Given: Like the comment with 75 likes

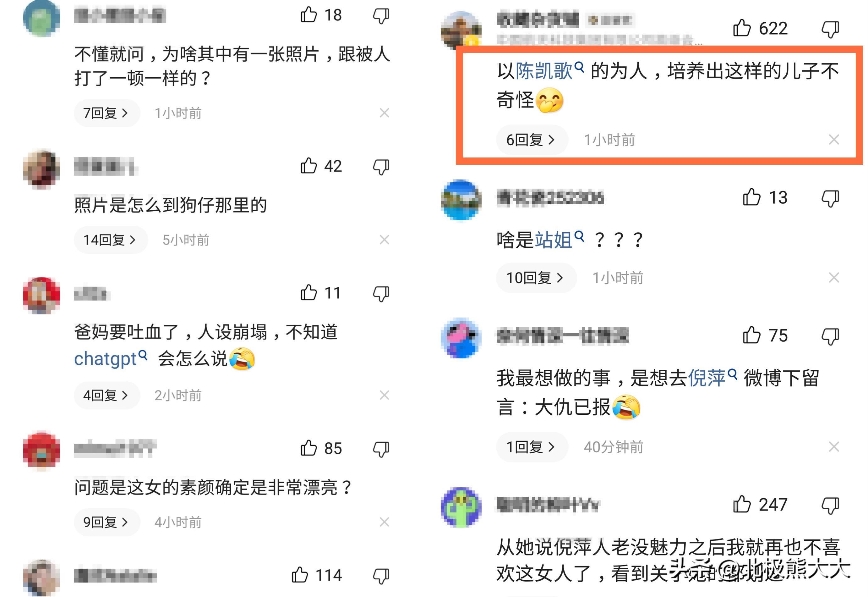Looking at the screenshot, I should click(x=751, y=335).
